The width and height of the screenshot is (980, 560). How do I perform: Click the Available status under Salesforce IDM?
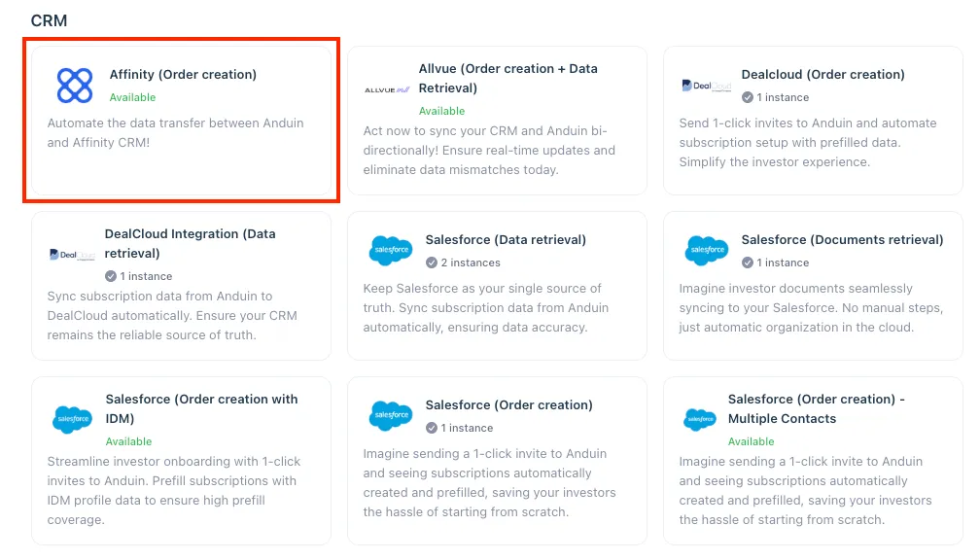128,441
